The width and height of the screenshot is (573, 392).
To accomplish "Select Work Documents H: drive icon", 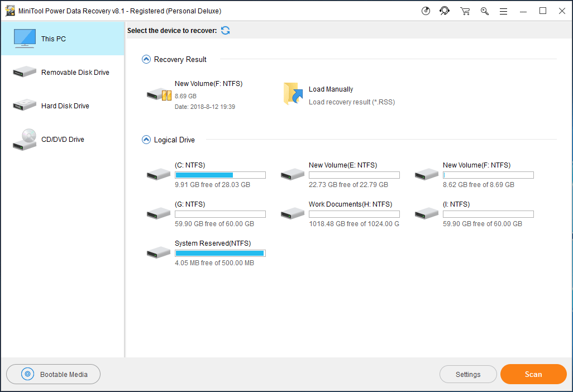I will (x=292, y=213).
